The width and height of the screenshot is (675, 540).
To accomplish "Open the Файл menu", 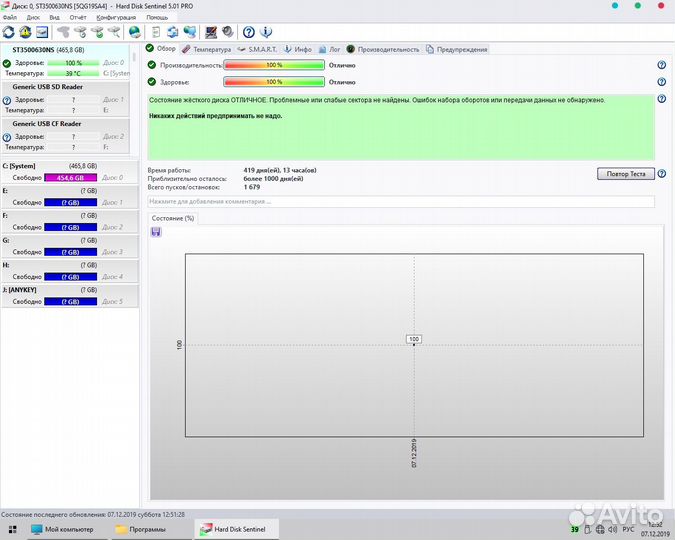I will pos(9,17).
